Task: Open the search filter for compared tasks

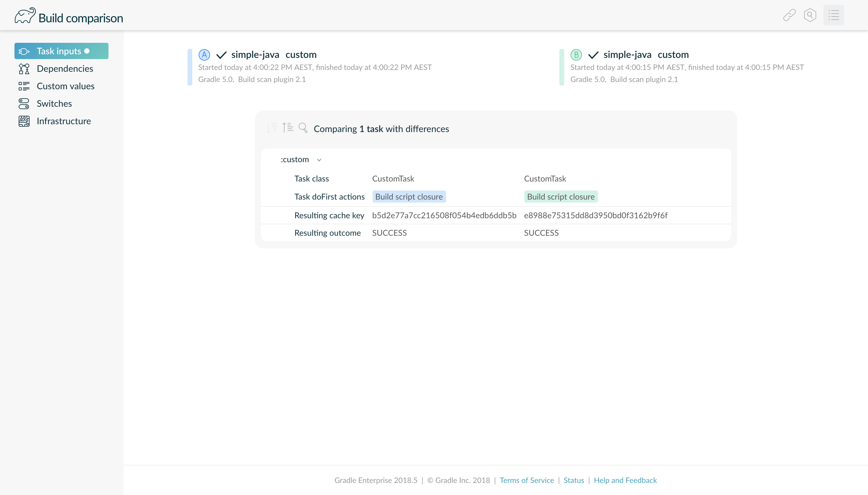Action: point(303,128)
